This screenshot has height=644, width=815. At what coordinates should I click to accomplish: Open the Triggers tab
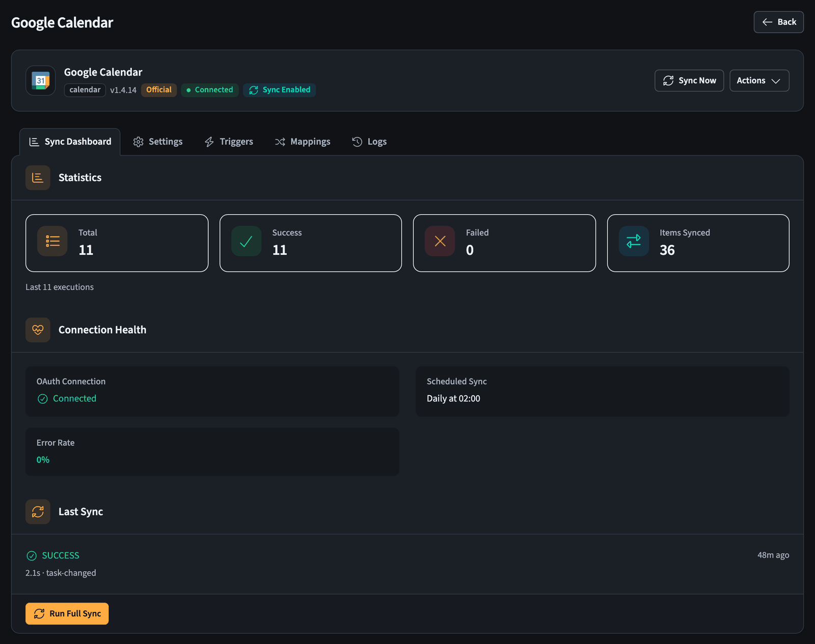(229, 142)
